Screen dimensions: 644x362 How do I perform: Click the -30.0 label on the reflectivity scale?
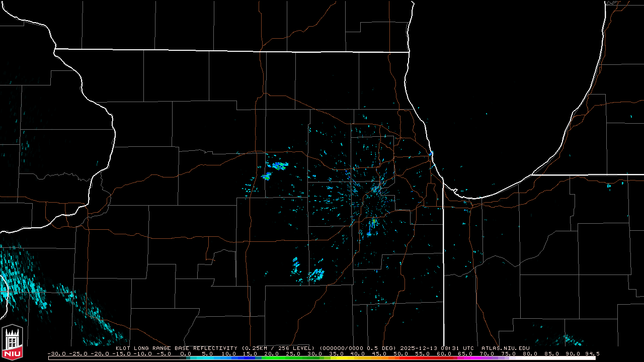pos(56,353)
